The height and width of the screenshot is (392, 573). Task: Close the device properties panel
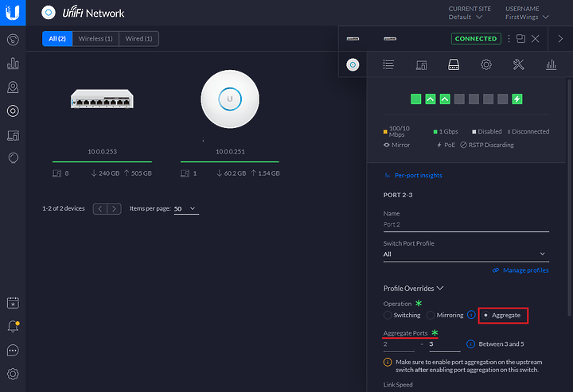click(536, 39)
